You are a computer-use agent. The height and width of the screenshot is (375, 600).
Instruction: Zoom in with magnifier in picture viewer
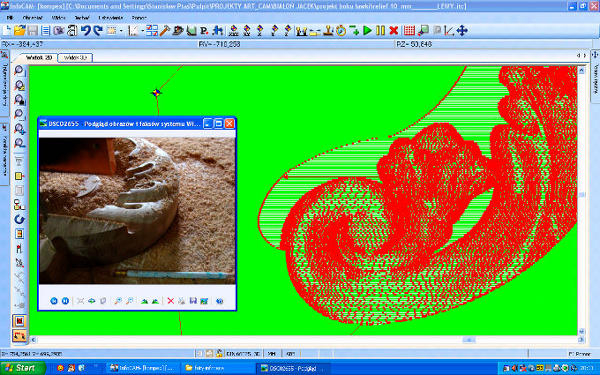click(x=118, y=301)
